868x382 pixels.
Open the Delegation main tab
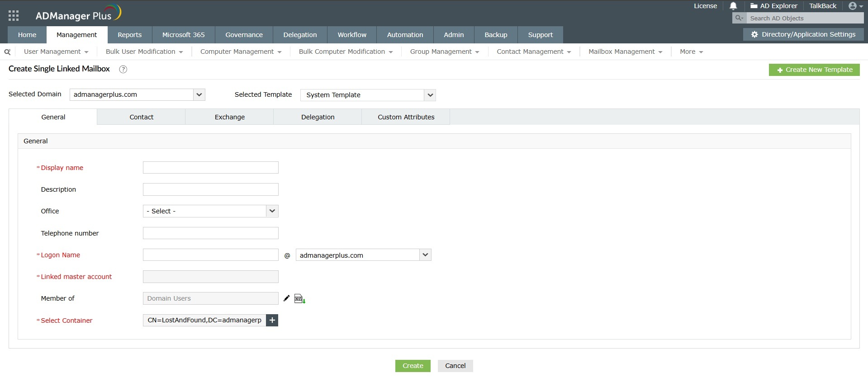click(300, 35)
